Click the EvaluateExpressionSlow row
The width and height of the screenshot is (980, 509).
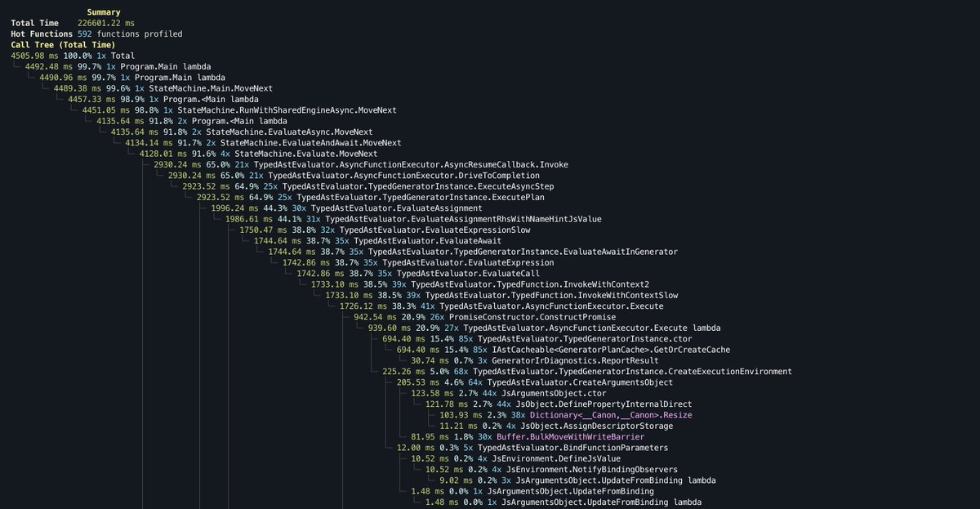[x=385, y=229]
